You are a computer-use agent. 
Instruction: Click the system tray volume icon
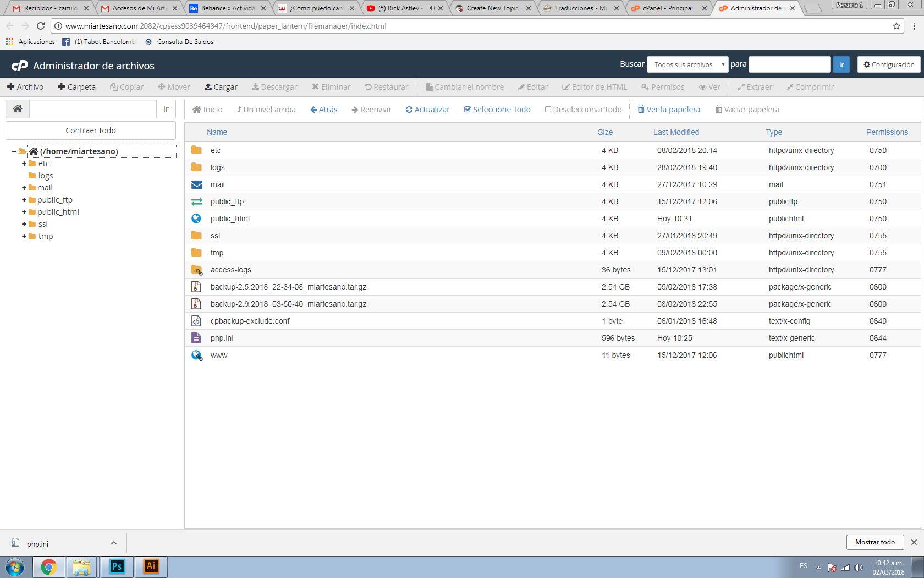click(859, 568)
